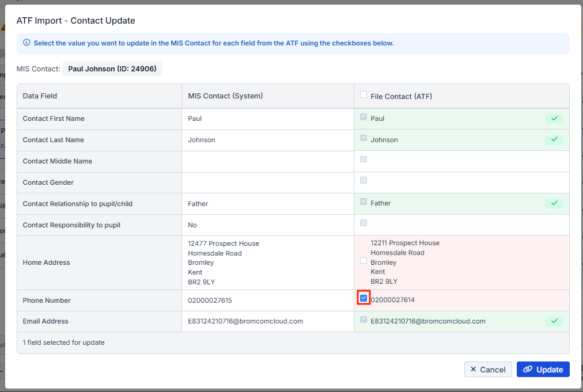Click the MIS phone number 02000027615
This screenshot has height=392, width=583.
[210, 300]
